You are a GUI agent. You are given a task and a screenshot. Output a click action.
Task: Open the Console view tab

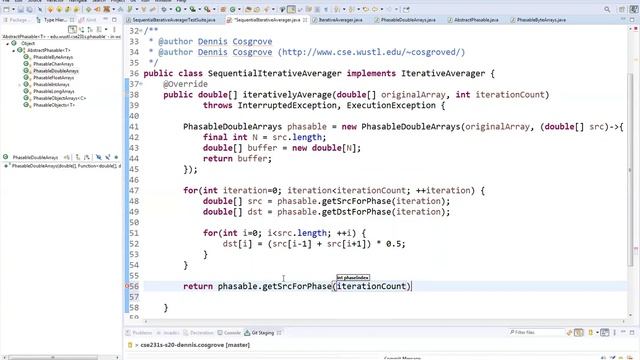tap(229, 333)
